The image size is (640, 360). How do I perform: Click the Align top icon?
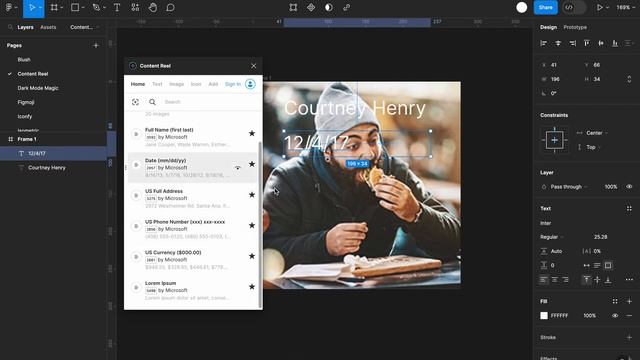587,43
